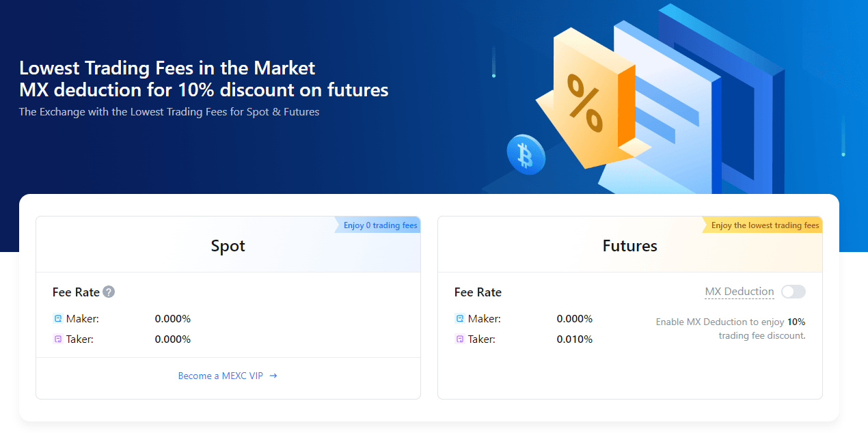Click the arrow next to Become a MEXC VIP

(273, 376)
